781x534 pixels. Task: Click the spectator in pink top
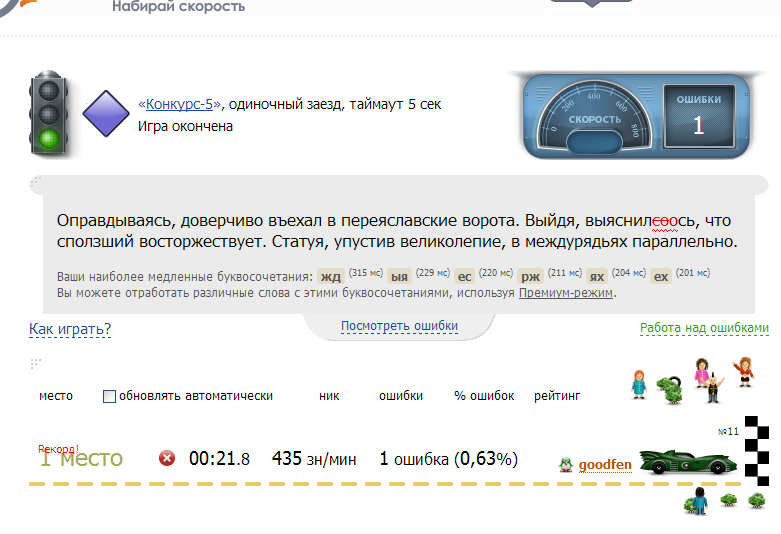(701, 372)
